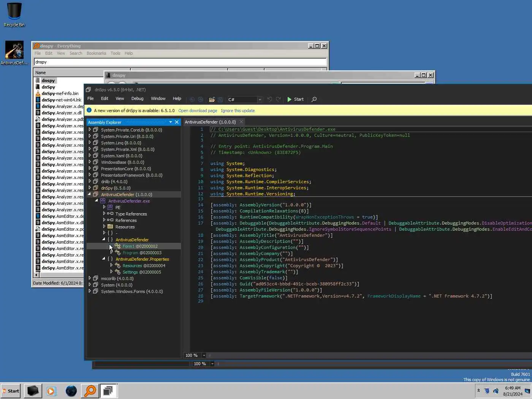Open the Debug menu

tap(137, 98)
